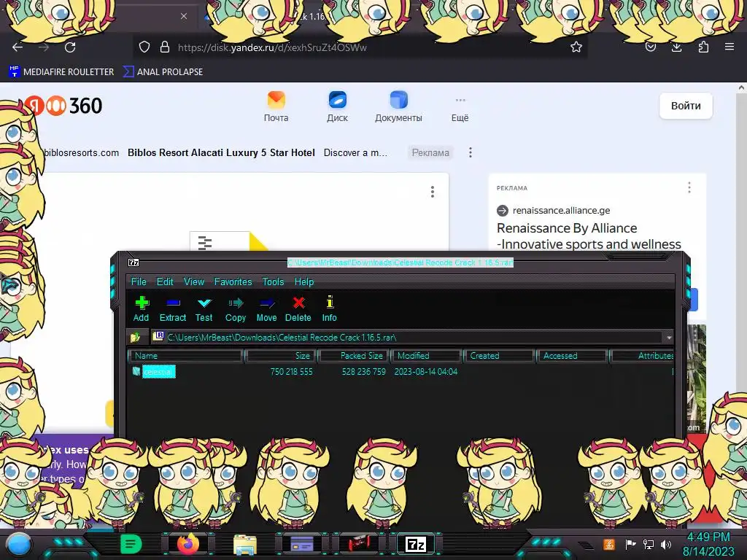
Task: Choose the Move tool in 7-Zip
Action: 266,309
